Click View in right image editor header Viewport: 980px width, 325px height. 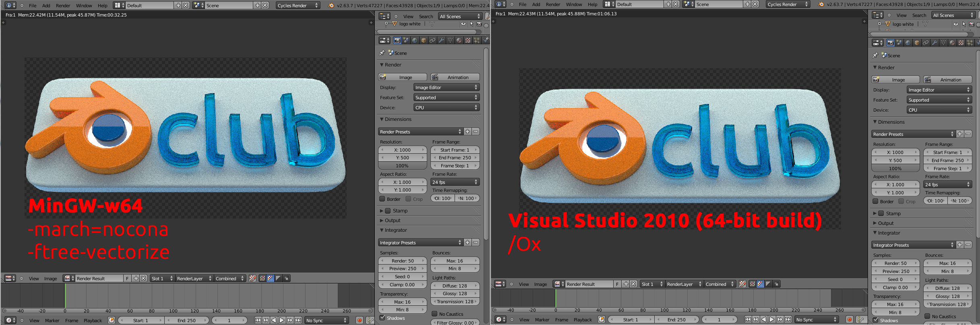(x=524, y=284)
